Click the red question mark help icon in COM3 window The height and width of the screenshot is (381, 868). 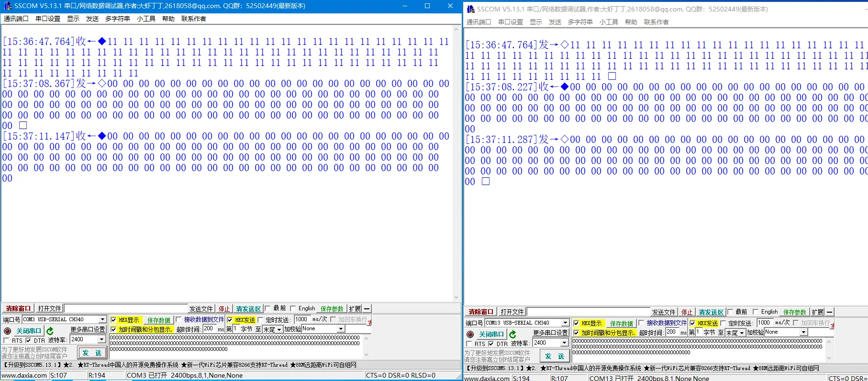tap(369, 323)
